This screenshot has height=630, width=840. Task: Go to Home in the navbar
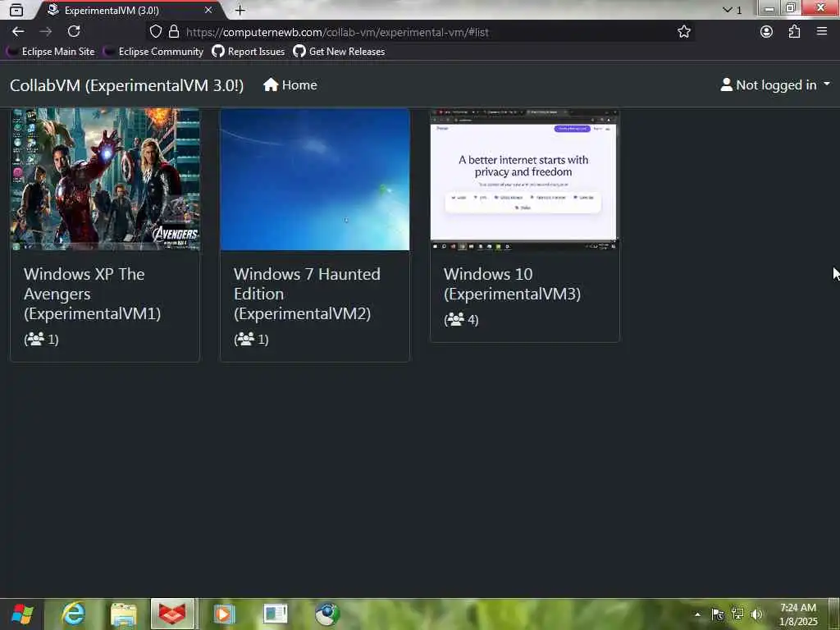(x=290, y=85)
